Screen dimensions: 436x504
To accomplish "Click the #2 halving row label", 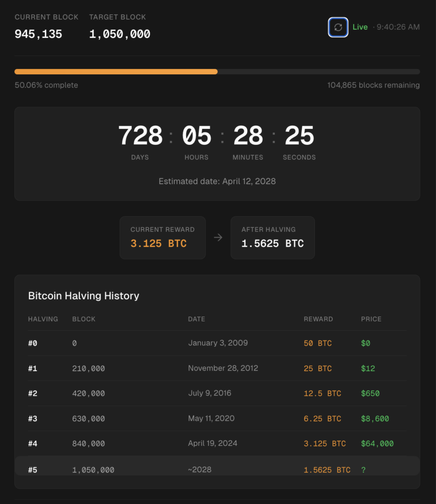I will (33, 393).
